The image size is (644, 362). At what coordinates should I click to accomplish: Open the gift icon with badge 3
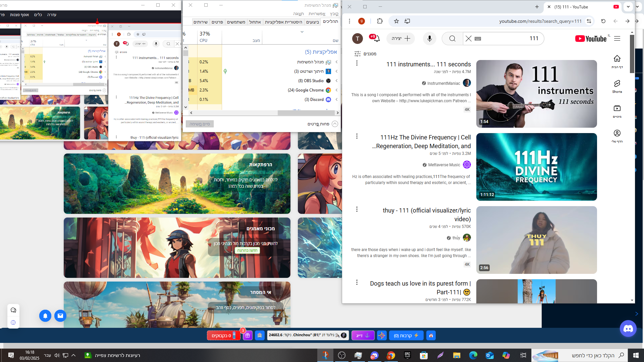pyautogui.click(x=248, y=336)
